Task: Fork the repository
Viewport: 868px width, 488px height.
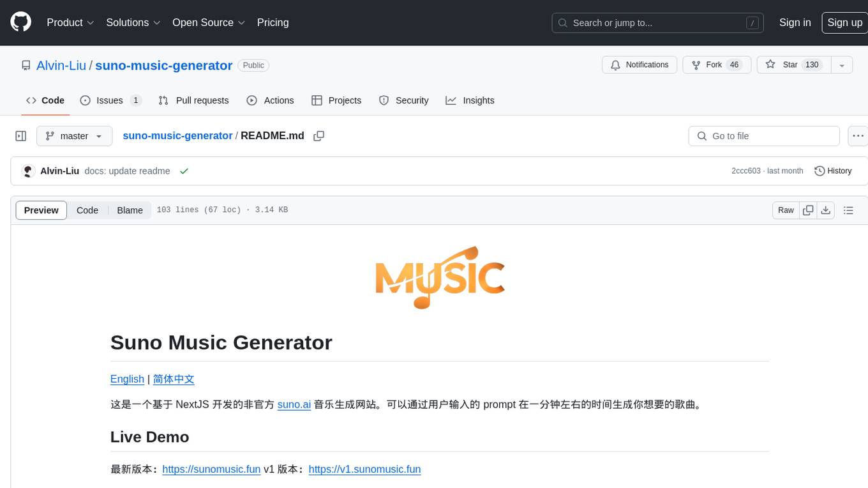Action: pos(717,65)
